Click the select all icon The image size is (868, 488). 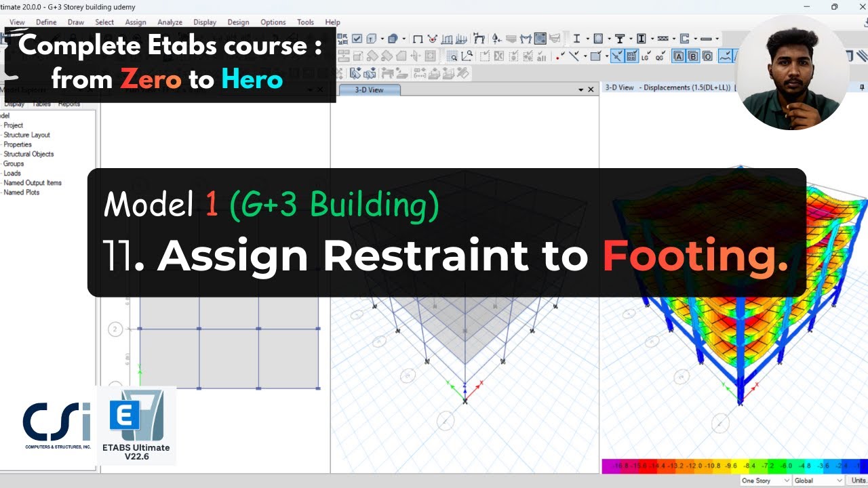click(x=541, y=56)
